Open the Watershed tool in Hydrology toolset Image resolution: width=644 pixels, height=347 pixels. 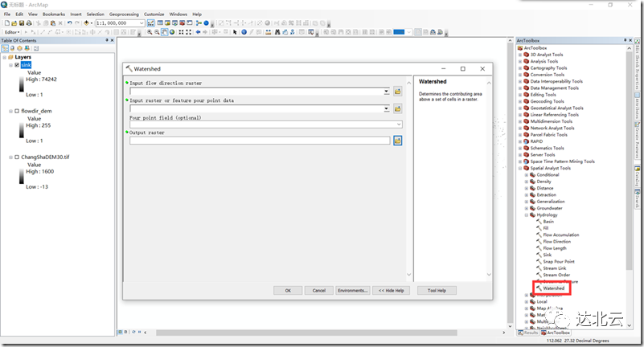[x=553, y=288]
